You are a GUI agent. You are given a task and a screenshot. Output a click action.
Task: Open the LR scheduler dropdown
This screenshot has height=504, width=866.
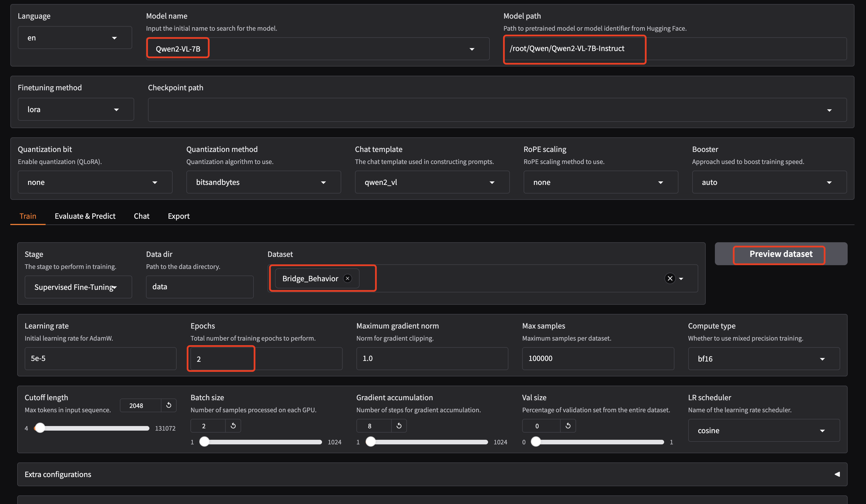coord(764,431)
